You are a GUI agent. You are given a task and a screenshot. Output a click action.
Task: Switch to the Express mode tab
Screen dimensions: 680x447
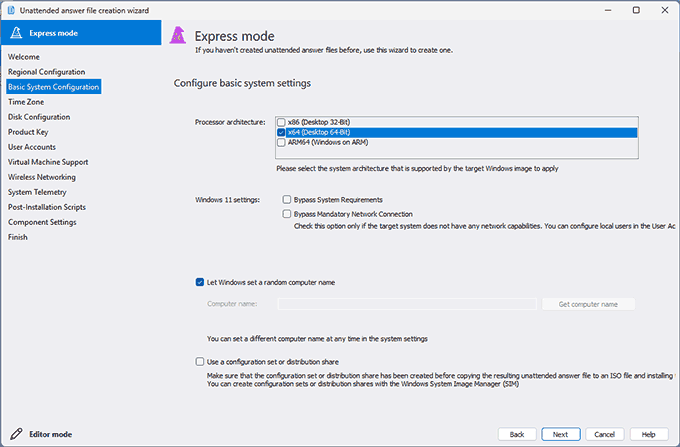tap(81, 33)
